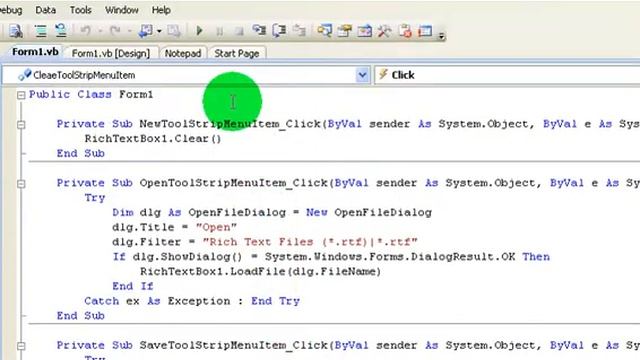Screen dimensions: 640x360
Task: Open the Data menu
Action: point(45,10)
